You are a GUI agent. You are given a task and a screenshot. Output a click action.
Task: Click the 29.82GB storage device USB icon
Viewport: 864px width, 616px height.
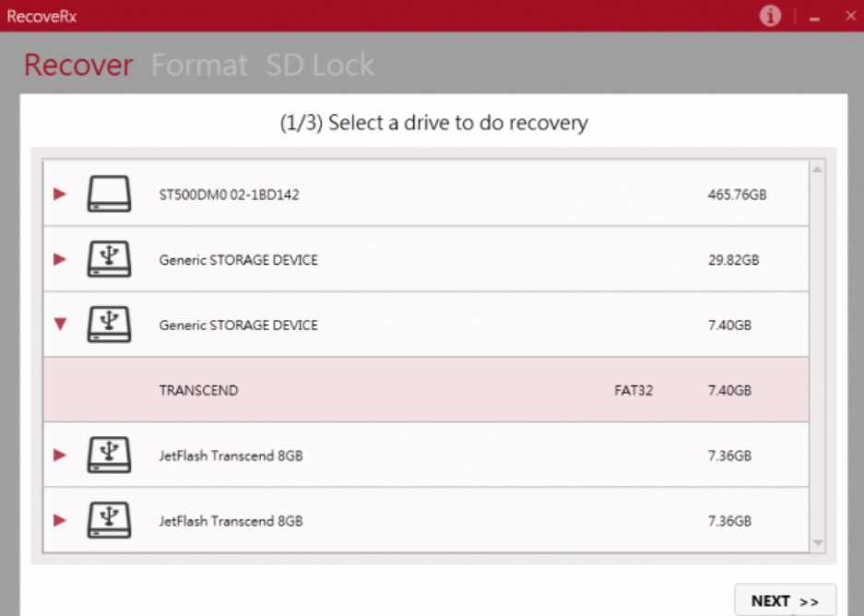[x=109, y=259]
